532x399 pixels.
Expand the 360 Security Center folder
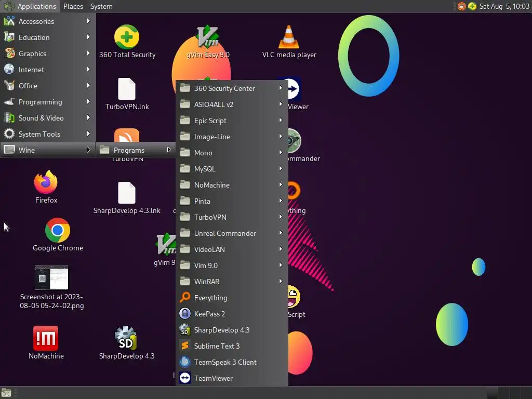click(232, 88)
